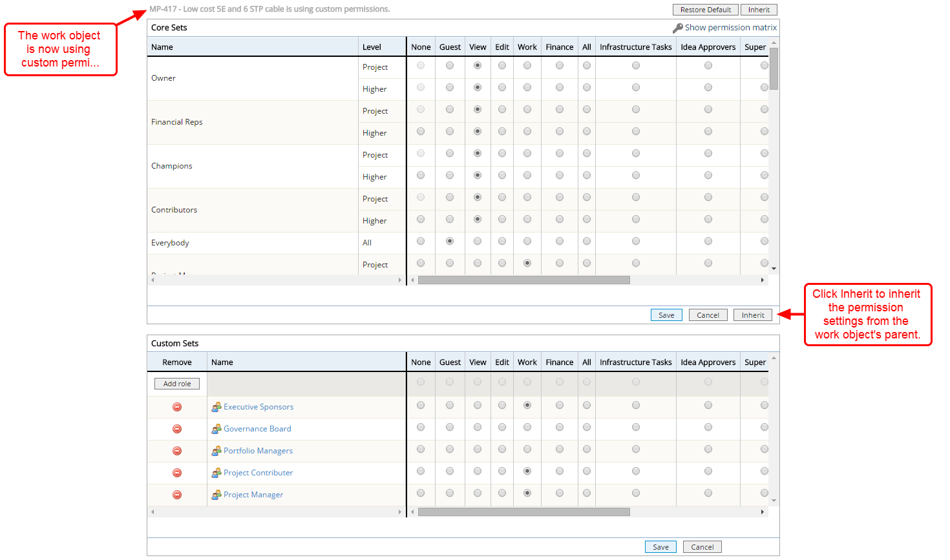This screenshot has height=560, width=950.
Task: Click the Contributors row name
Action: coord(174,210)
